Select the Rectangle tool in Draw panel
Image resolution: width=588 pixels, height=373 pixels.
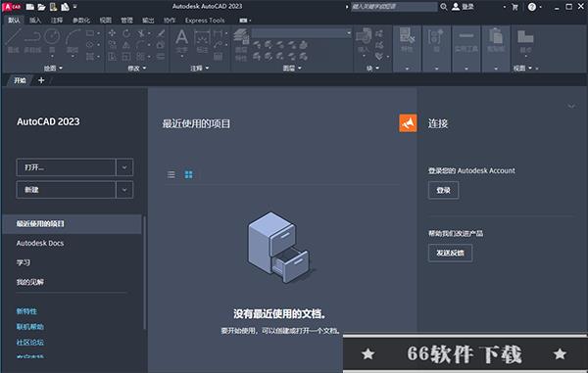tap(90, 33)
